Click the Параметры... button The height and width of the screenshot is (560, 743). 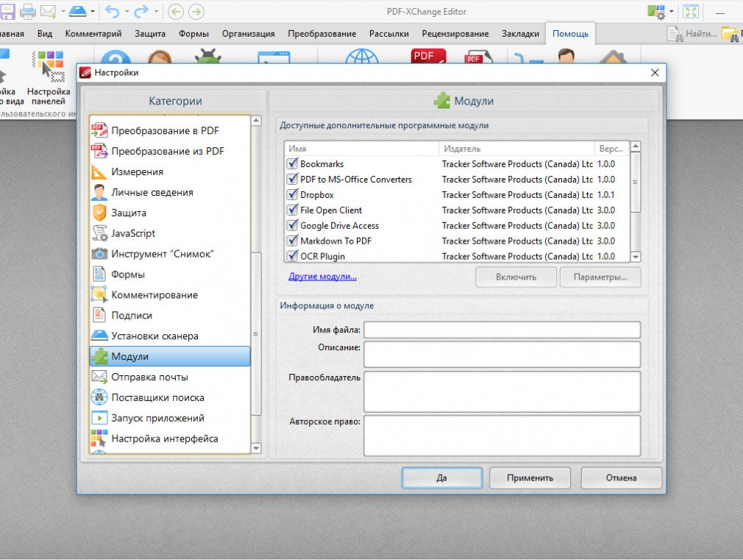pyautogui.click(x=600, y=277)
